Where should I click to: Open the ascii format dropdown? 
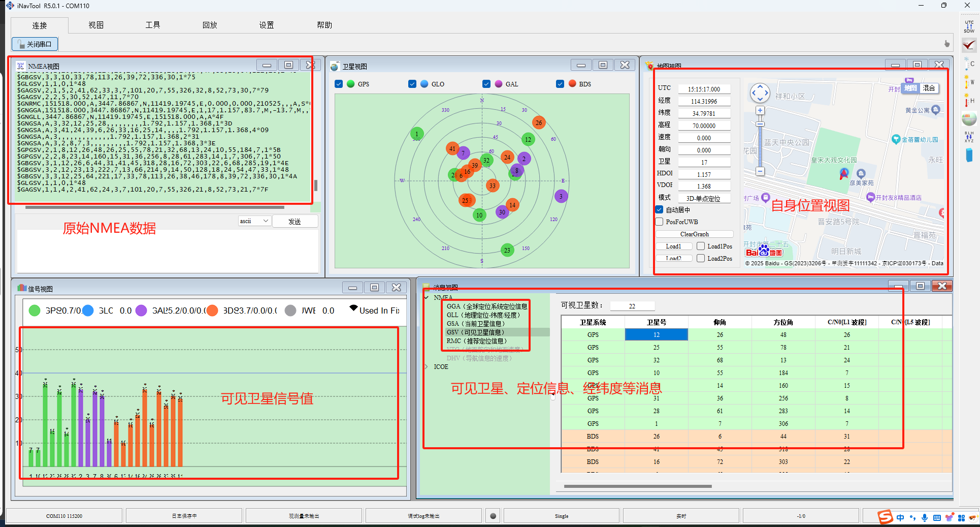(254, 221)
